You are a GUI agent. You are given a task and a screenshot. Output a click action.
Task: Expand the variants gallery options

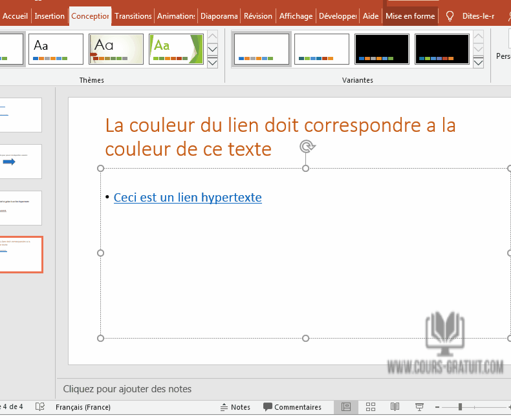(x=478, y=62)
